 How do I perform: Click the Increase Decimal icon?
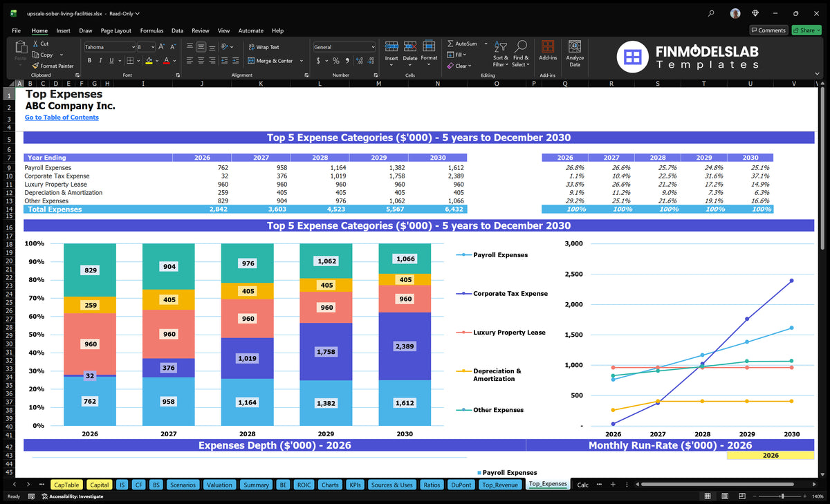tap(359, 61)
